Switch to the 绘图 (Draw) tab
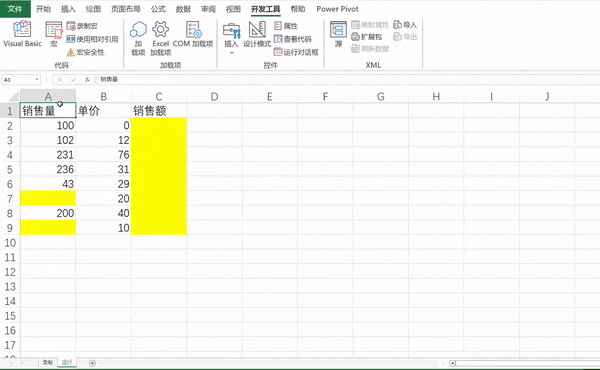600x370 pixels. click(x=93, y=9)
